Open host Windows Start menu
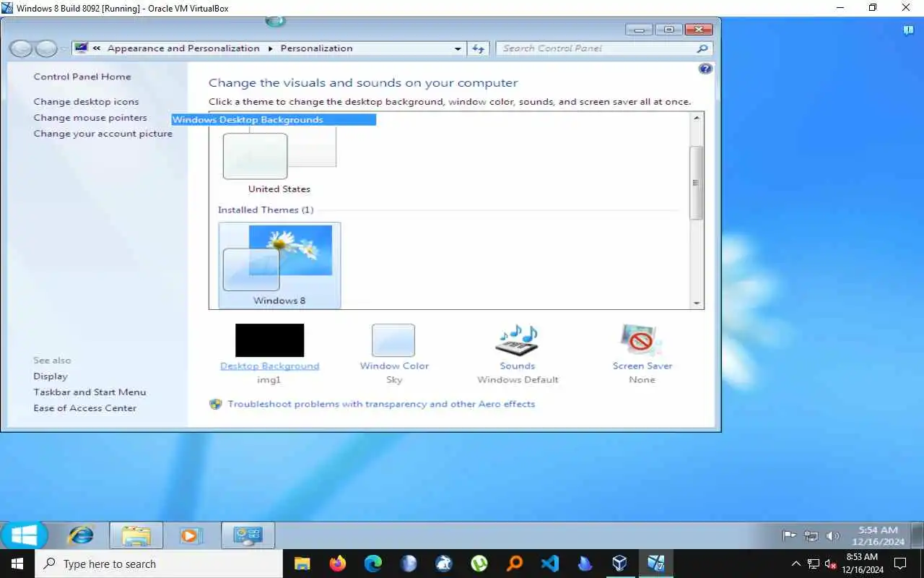The image size is (924, 578). (x=17, y=564)
